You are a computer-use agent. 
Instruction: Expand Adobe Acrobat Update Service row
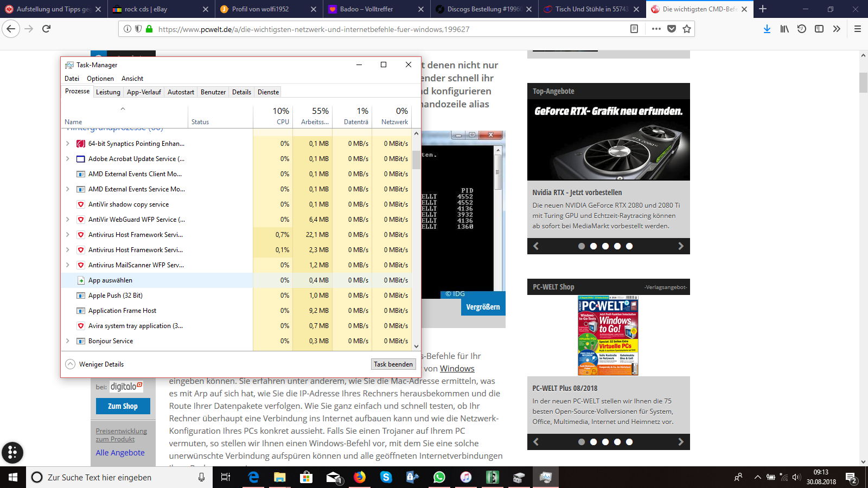pyautogui.click(x=67, y=159)
